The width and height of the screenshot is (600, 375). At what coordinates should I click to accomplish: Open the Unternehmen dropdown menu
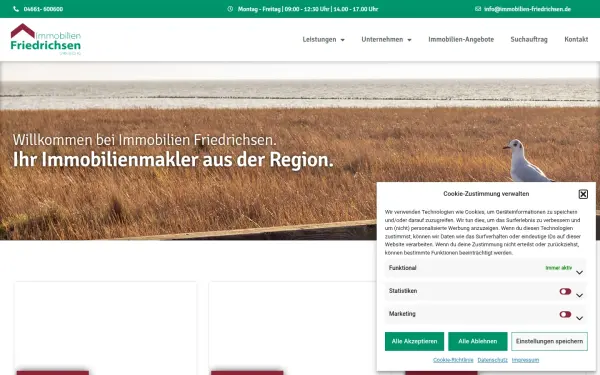pyautogui.click(x=386, y=39)
